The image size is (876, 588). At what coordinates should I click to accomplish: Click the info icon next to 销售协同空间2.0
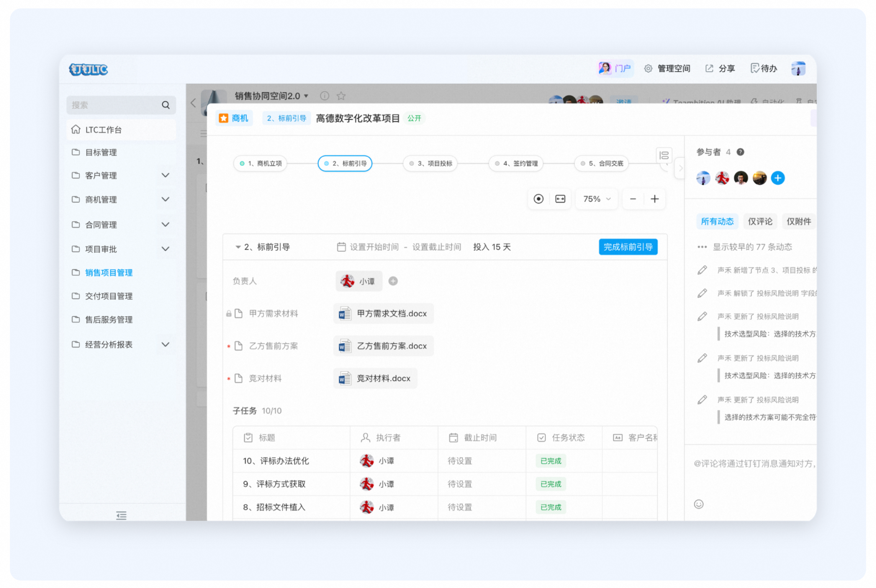click(x=325, y=96)
